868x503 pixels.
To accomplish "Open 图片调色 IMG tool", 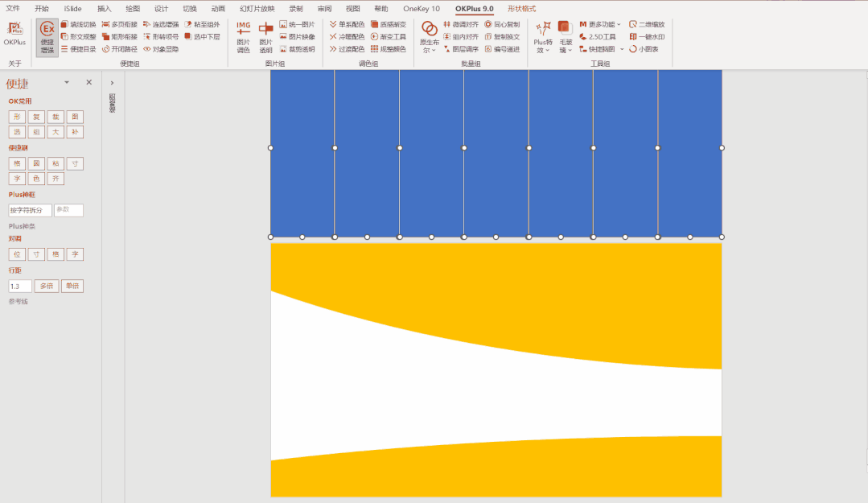I will [x=244, y=37].
